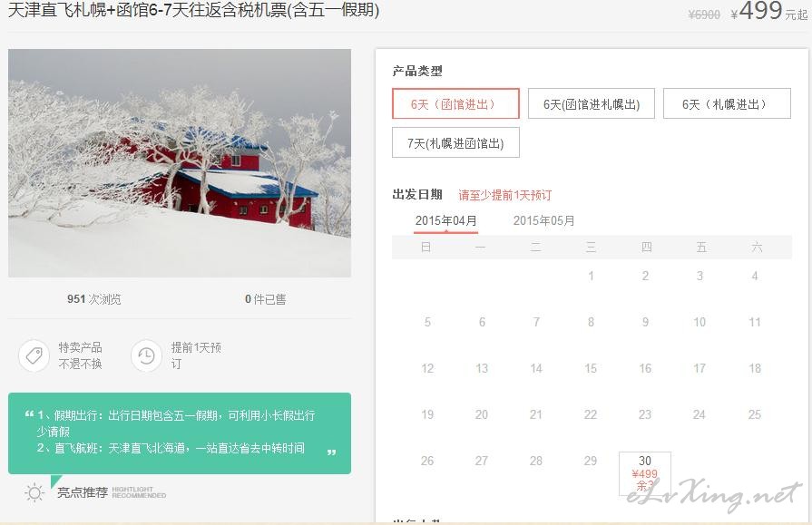This screenshot has height=525, width=812.
Task: Click the sun icon beside 亮点推荐
Action: (34, 493)
